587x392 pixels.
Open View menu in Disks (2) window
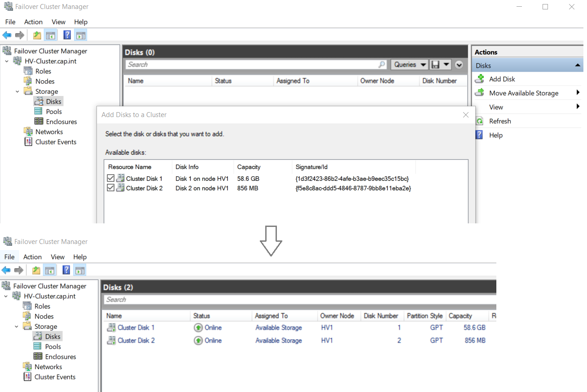tap(57, 257)
